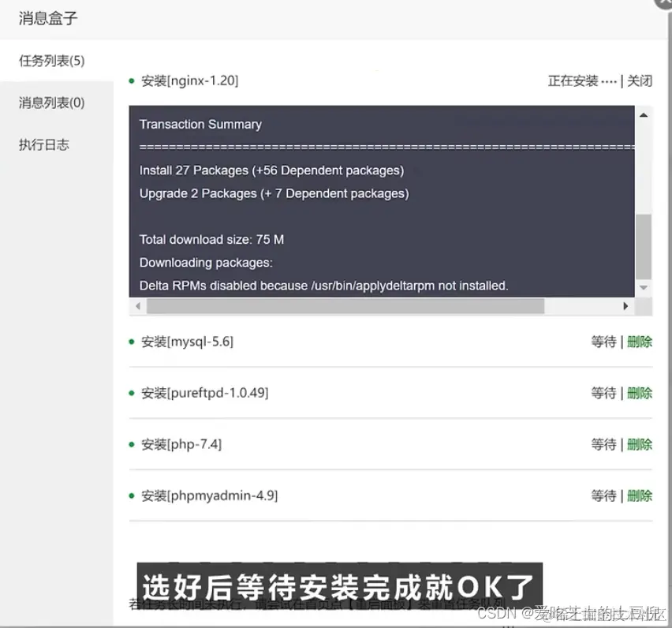Click 'Install 27 Packages' log line
The width and height of the screenshot is (672, 628).
pos(271,170)
